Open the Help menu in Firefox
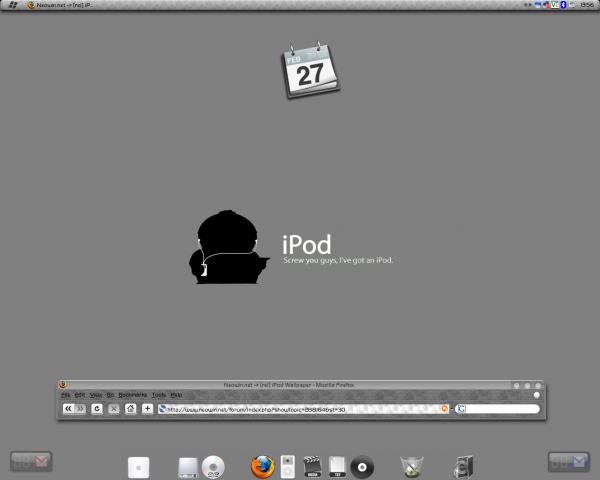 176,395
